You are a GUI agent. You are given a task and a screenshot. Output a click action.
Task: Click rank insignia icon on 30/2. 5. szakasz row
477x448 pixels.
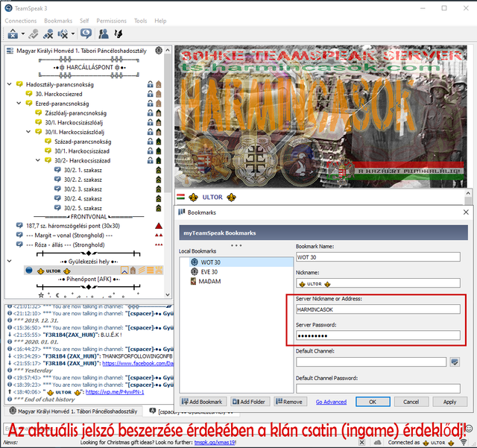point(159,208)
